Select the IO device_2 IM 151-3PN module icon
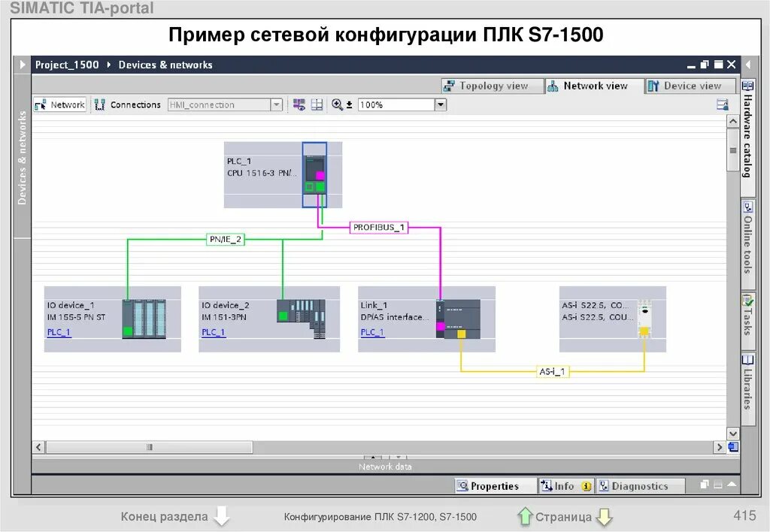This screenshot has height=532, width=770. (x=301, y=319)
